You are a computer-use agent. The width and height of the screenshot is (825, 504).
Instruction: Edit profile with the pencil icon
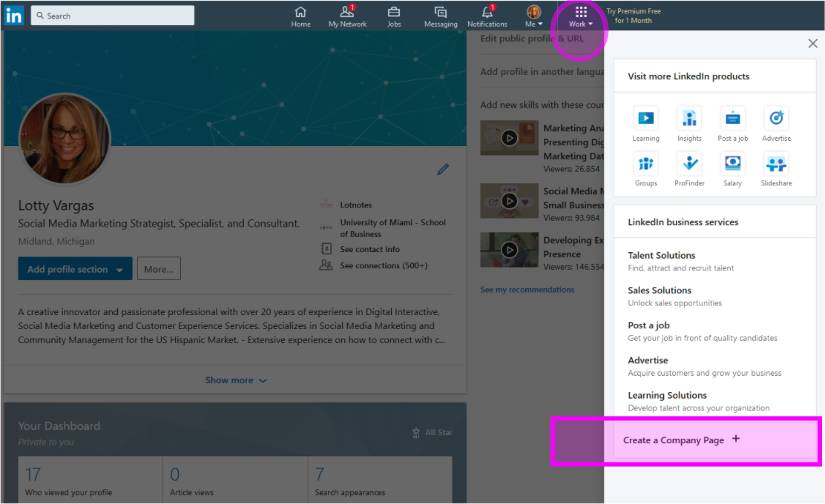(442, 169)
